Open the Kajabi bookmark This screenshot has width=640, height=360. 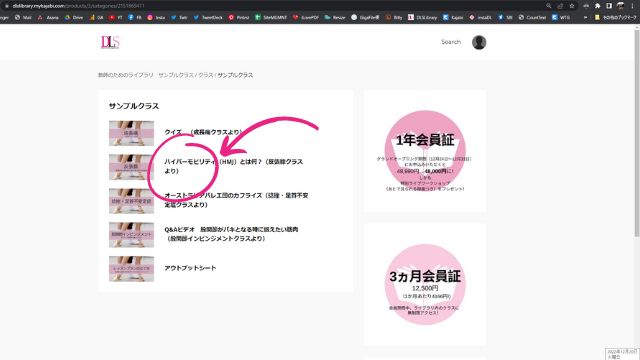(453, 18)
